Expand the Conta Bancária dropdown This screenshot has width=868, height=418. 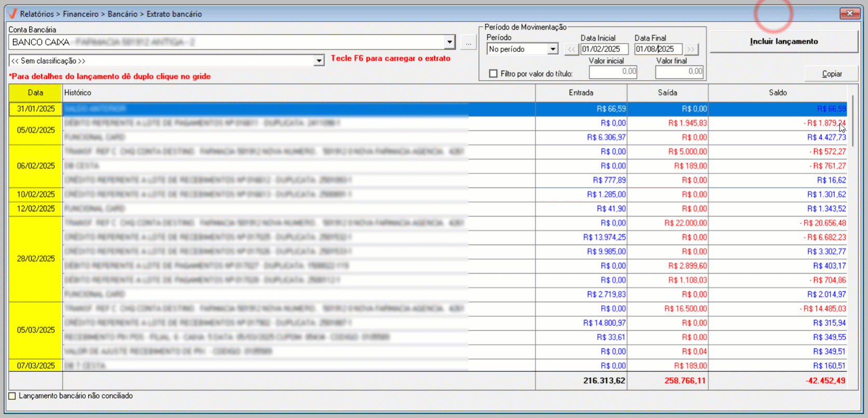(x=449, y=43)
